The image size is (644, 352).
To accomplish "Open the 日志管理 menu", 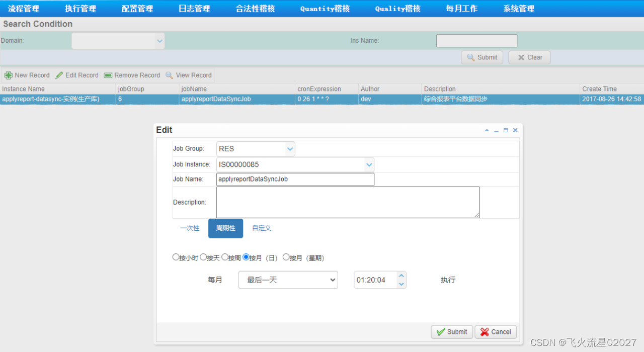I will pyautogui.click(x=194, y=9).
